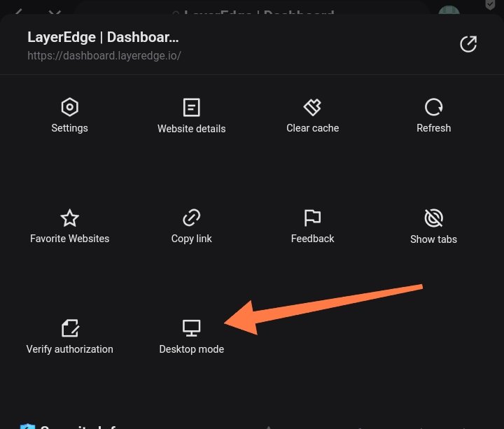504x429 pixels.
Task: Refresh the page
Action: click(433, 115)
